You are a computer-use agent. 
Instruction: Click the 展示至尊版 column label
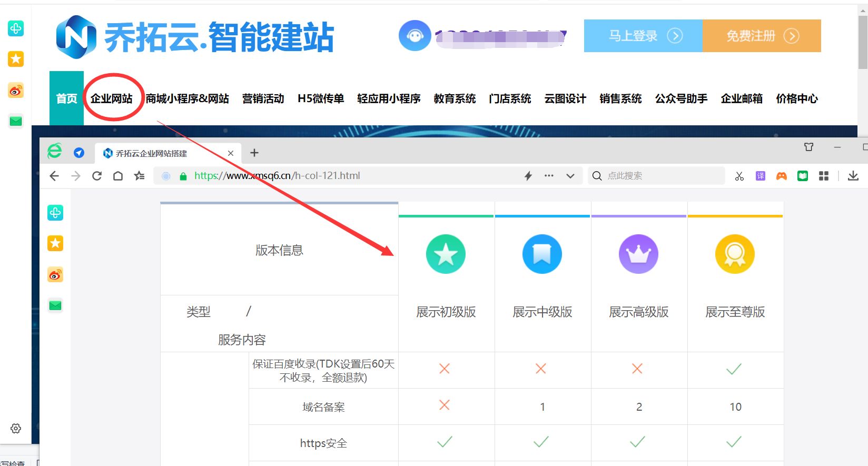[735, 312]
